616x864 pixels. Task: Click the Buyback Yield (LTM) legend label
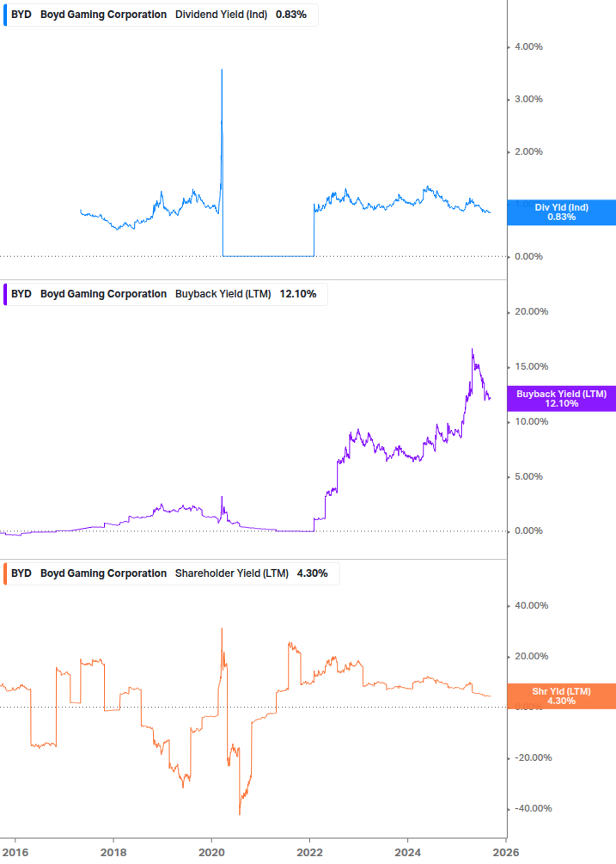(x=223, y=294)
